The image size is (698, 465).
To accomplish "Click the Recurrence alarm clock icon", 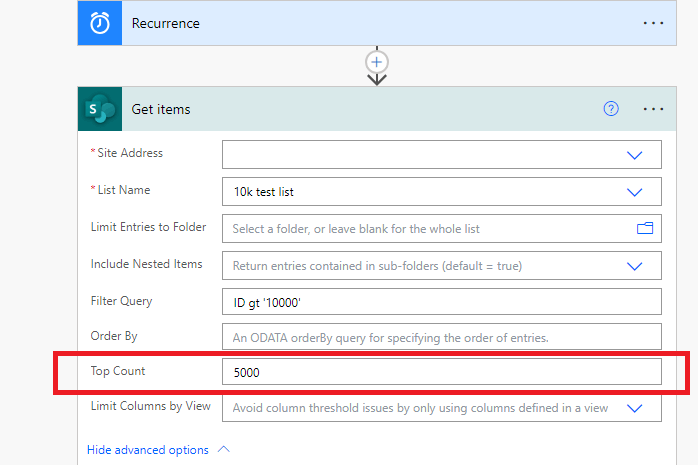I will [100, 23].
